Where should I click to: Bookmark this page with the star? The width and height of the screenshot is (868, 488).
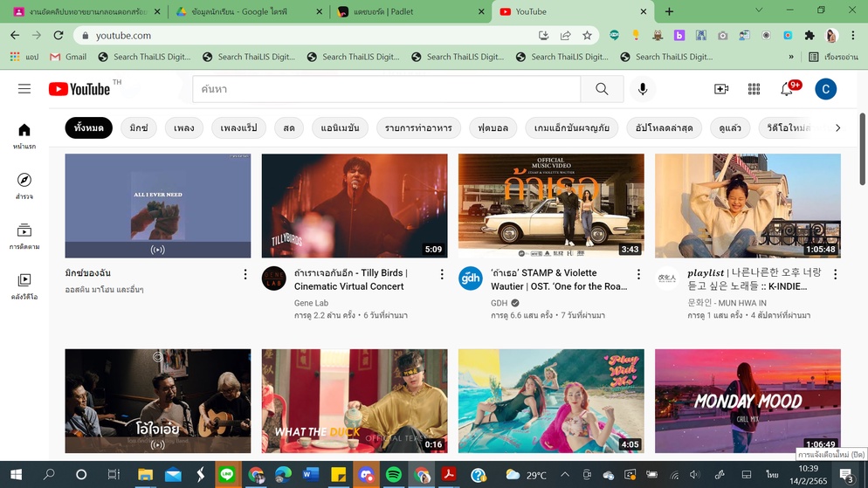tap(587, 36)
